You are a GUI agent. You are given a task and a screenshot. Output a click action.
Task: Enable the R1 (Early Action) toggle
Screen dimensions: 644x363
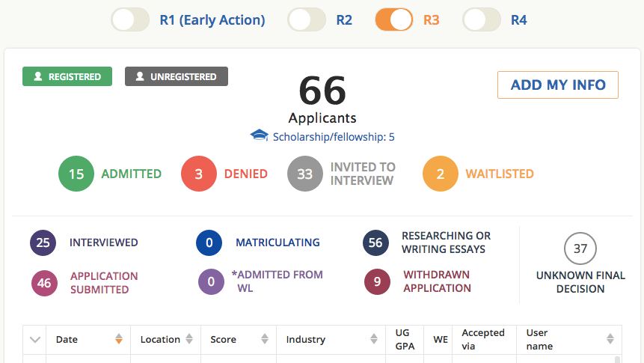[131, 20]
